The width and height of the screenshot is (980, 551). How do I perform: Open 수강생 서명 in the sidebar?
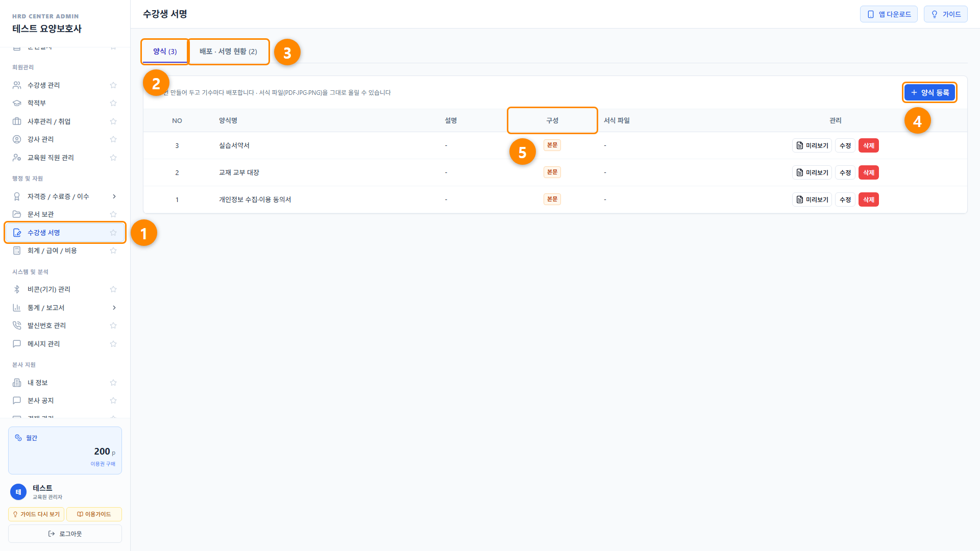pos(65,233)
